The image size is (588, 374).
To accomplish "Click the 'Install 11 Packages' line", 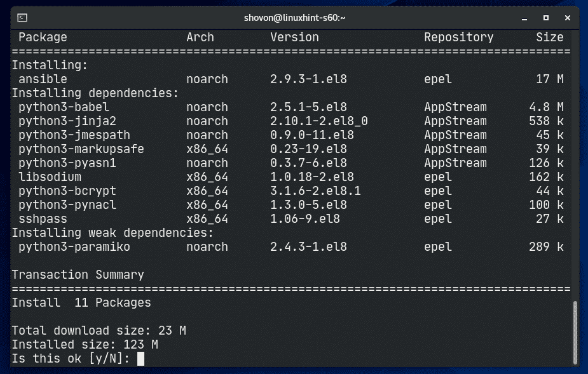I will (81, 303).
